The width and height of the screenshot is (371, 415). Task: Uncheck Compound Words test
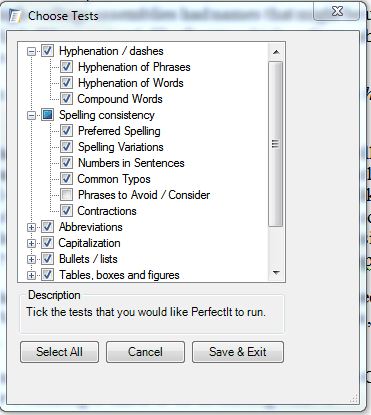point(66,99)
